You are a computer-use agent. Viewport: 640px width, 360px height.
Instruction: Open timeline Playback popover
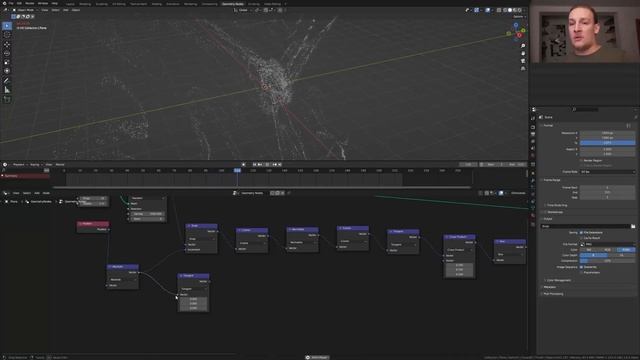click(19, 164)
